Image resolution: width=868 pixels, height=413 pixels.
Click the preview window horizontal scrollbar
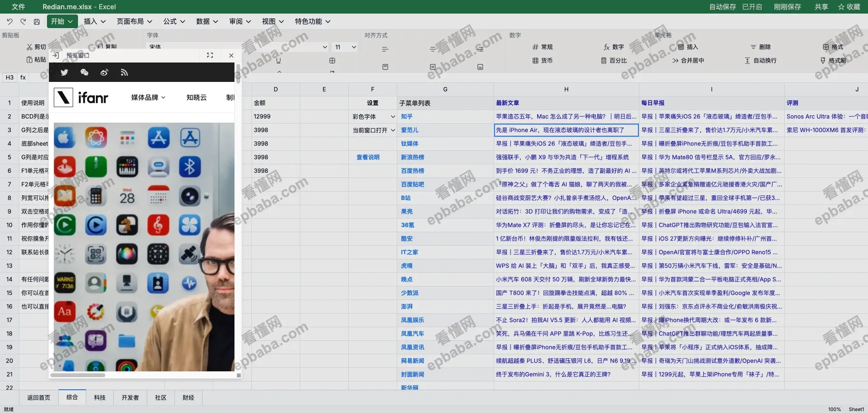tap(78, 375)
